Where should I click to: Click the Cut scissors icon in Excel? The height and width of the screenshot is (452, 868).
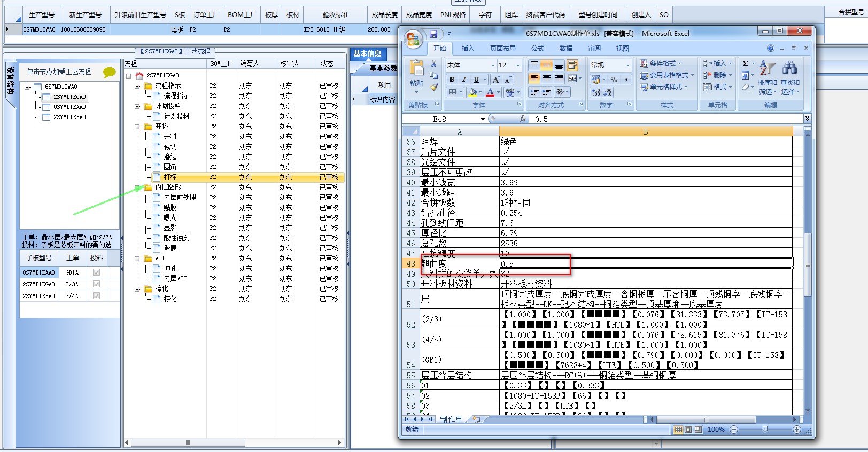434,64
